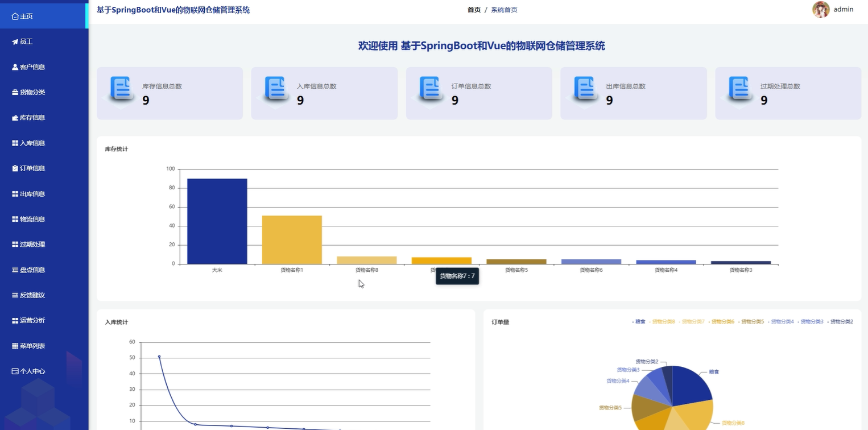Toggle the 货物分类5 legend entry
The height and width of the screenshot is (430, 868).
point(751,322)
